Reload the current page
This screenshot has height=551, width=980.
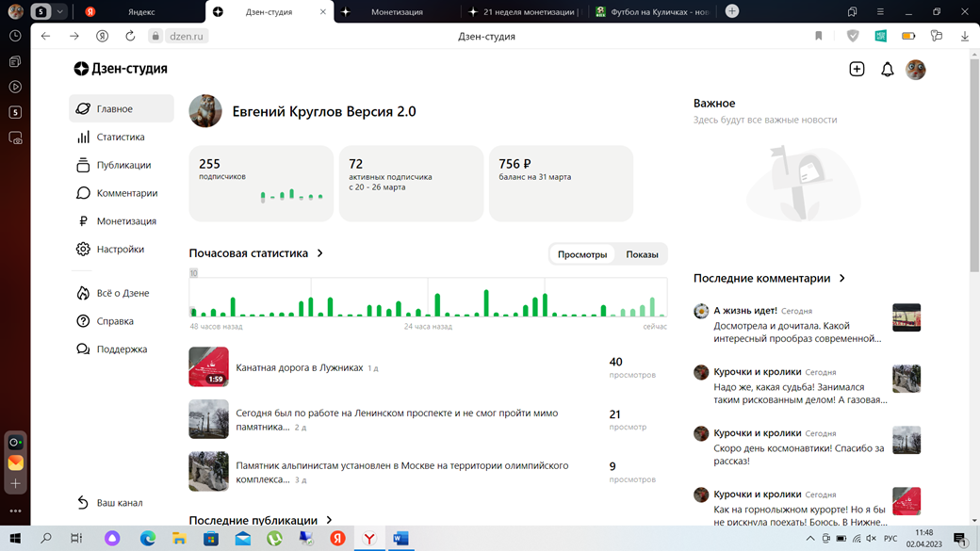130,36
